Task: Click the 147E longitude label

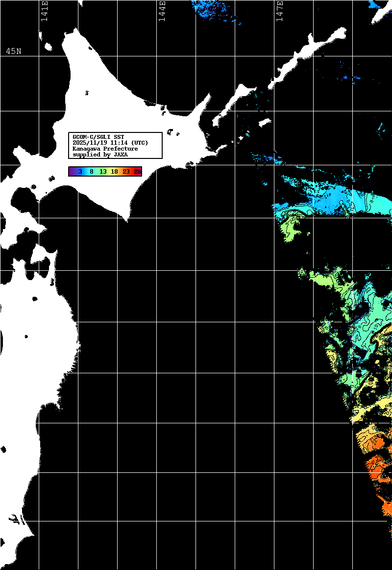Action: point(280,11)
